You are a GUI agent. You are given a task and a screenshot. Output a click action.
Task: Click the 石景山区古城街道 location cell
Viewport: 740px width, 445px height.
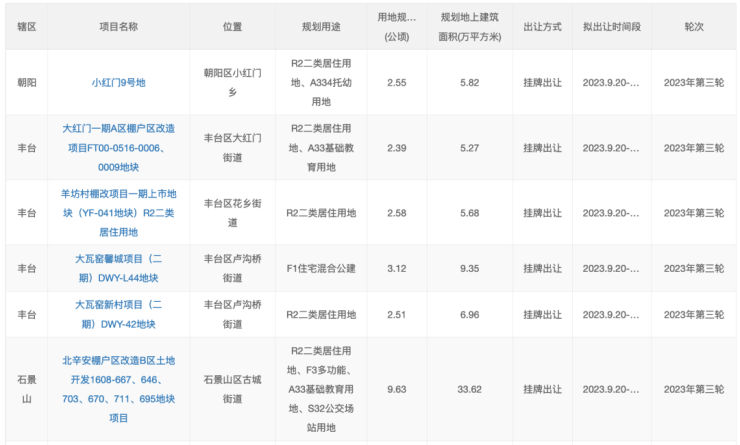click(x=232, y=388)
